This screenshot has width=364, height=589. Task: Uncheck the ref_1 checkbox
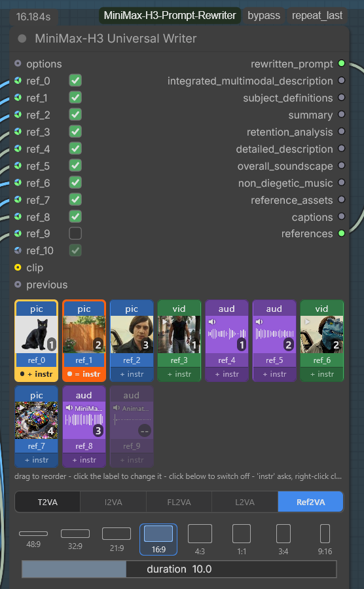pyautogui.click(x=75, y=98)
